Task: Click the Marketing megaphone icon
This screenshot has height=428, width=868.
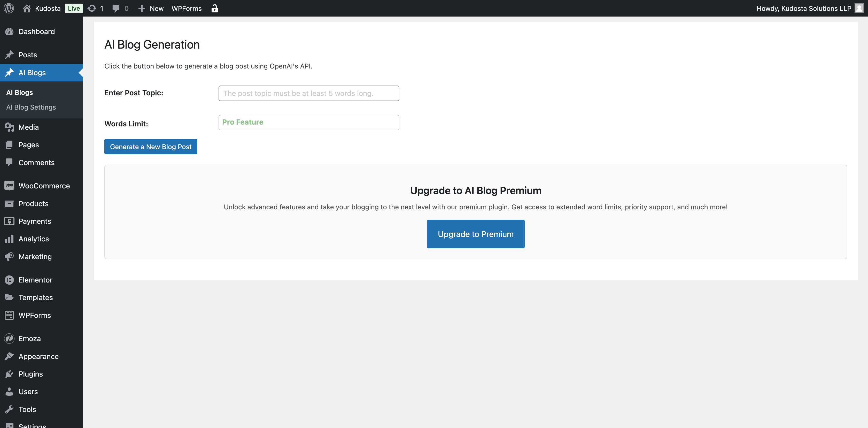Action: coord(10,256)
